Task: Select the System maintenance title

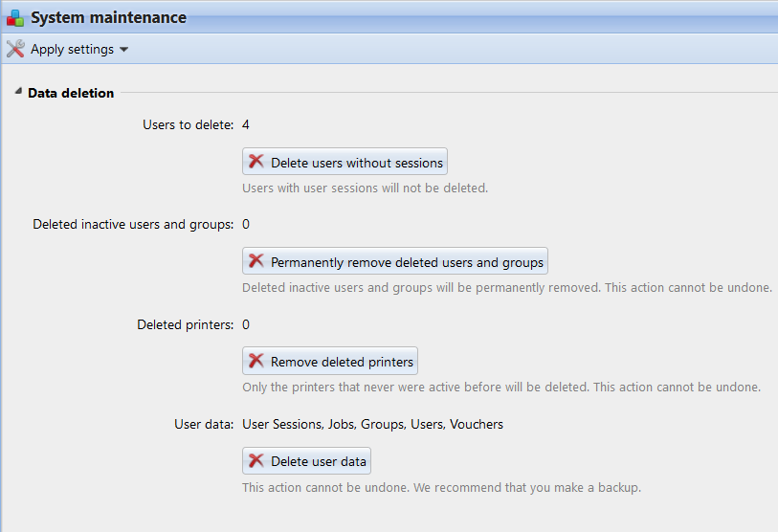Action: [108, 17]
